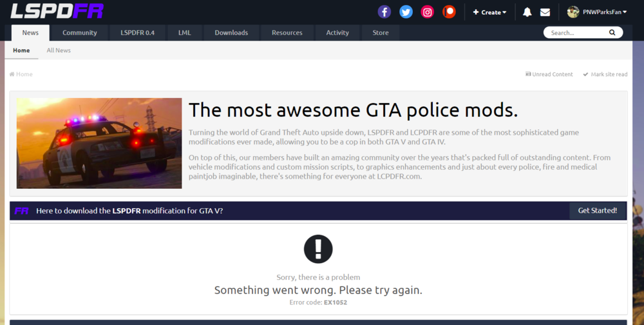This screenshot has height=325, width=644.
Task: Click the Home breadcrumb link
Action: click(x=21, y=74)
